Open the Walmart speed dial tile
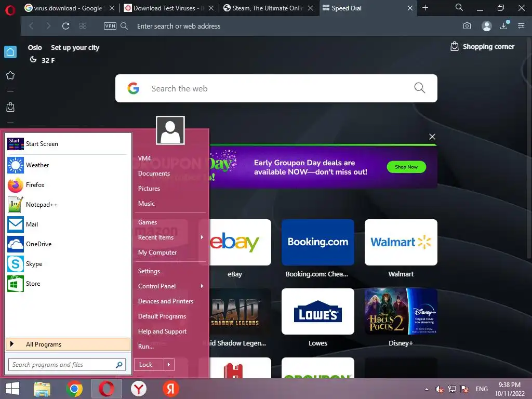The width and height of the screenshot is (532, 399). 401,242
